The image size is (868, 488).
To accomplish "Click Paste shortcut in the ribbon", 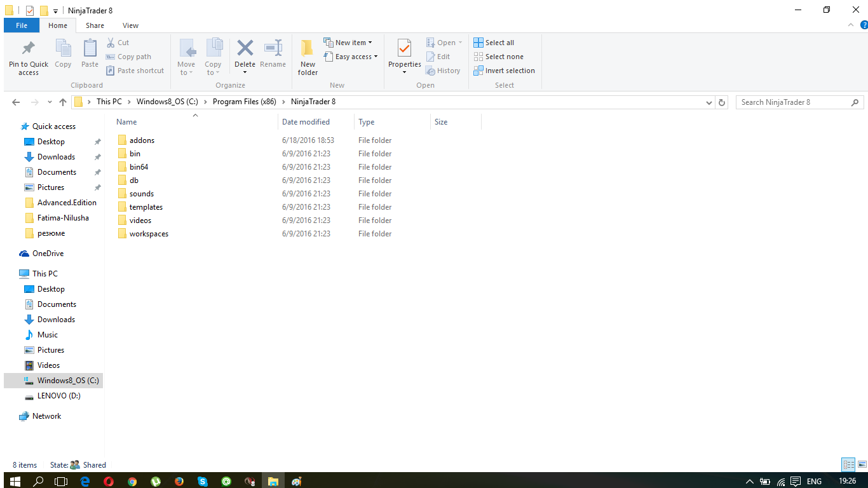I will click(x=134, y=71).
